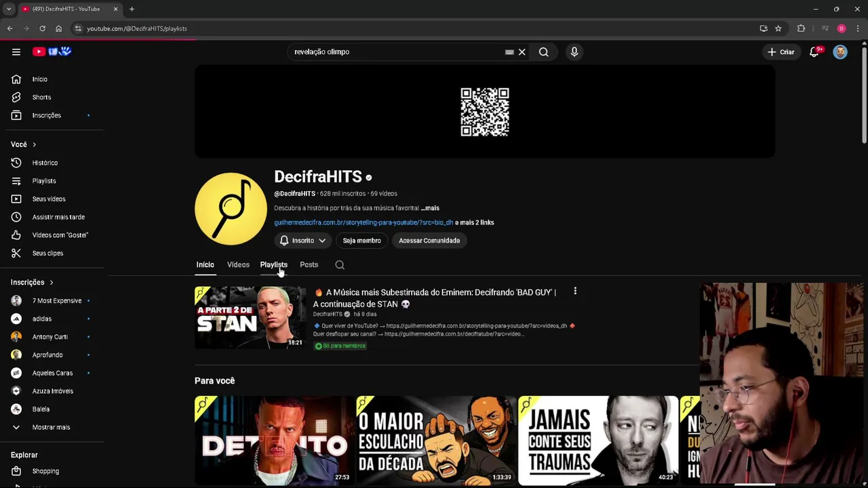Open a new browser tab
This screenshot has width=868, height=488.
pos(132,9)
